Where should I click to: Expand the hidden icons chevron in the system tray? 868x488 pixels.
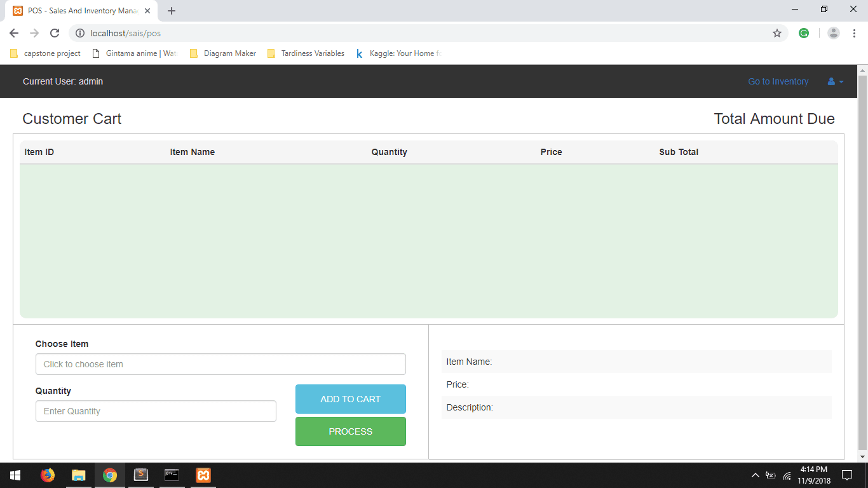(x=755, y=475)
